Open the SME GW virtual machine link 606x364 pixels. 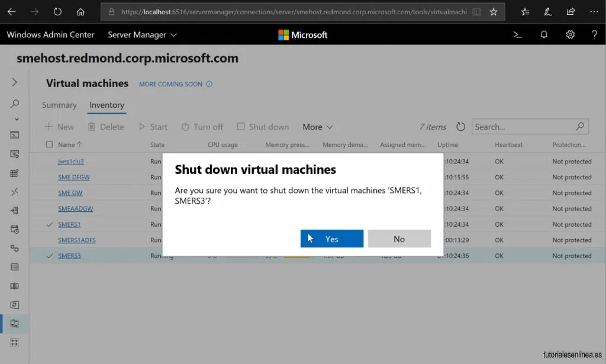(70, 193)
